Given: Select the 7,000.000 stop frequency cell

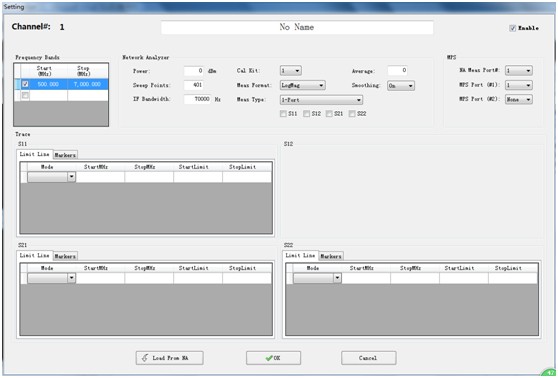Looking at the screenshot, I should tap(88, 84).
